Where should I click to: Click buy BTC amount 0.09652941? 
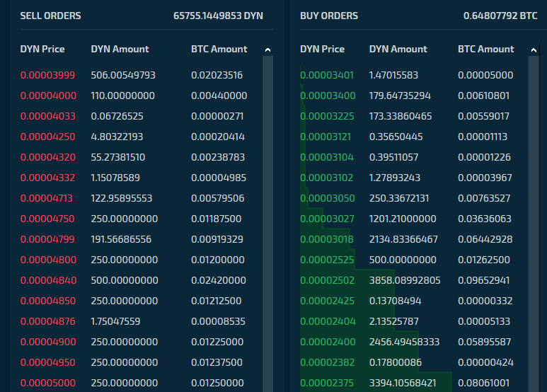(x=483, y=280)
